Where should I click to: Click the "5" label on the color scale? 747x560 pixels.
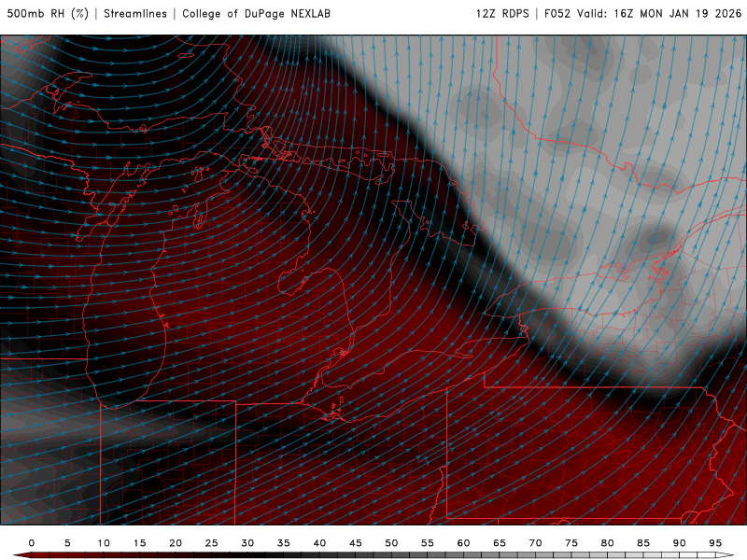point(67,543)
